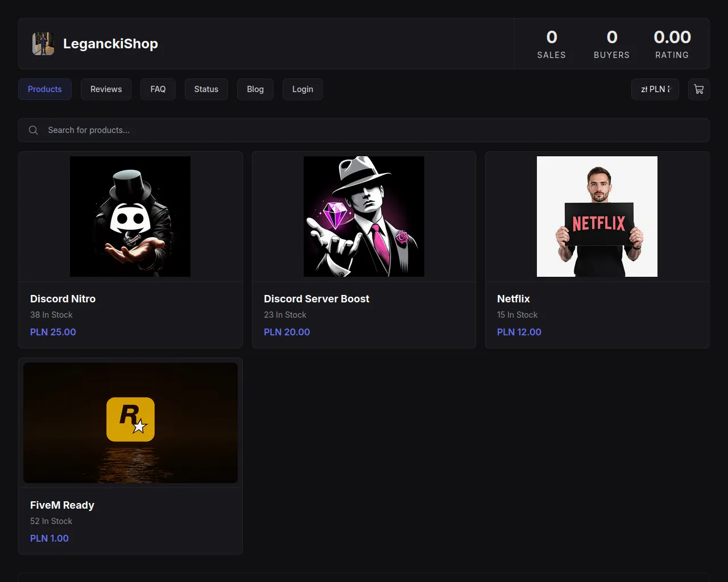Viewport: 728px width, 582px height.
Task: Open the FiveM Ready Rockstar image
Action: point(130,423)
